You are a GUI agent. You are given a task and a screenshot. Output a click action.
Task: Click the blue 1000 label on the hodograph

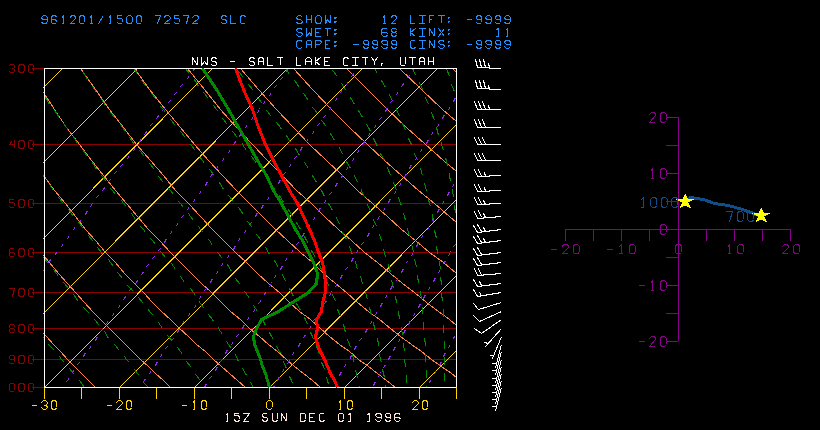pyautogui.click(x=659, y=203)
